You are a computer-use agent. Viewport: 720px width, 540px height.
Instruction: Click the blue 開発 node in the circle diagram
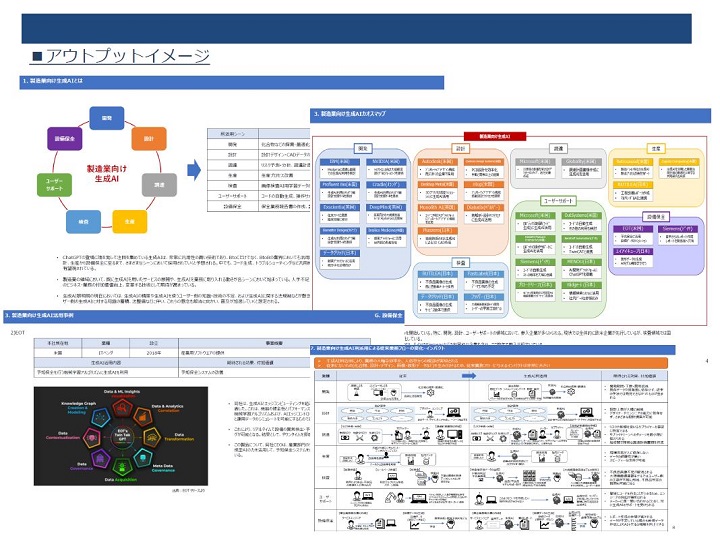(x=107, y=118)
